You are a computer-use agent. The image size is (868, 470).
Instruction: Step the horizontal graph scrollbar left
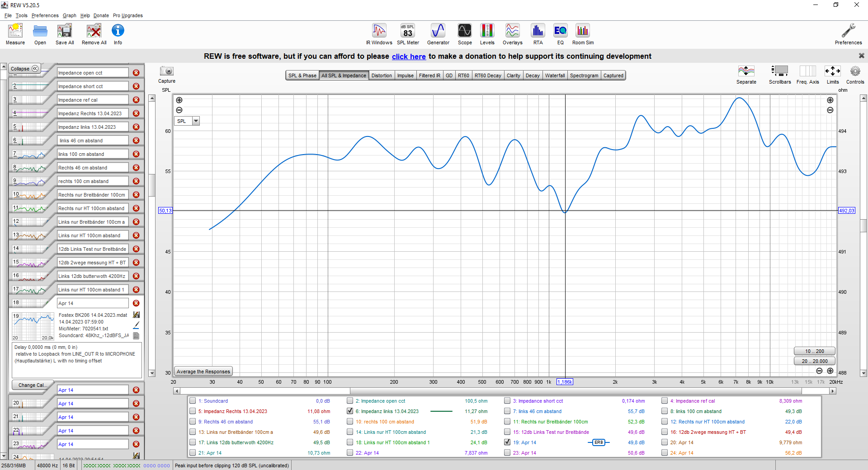point(176,391)
